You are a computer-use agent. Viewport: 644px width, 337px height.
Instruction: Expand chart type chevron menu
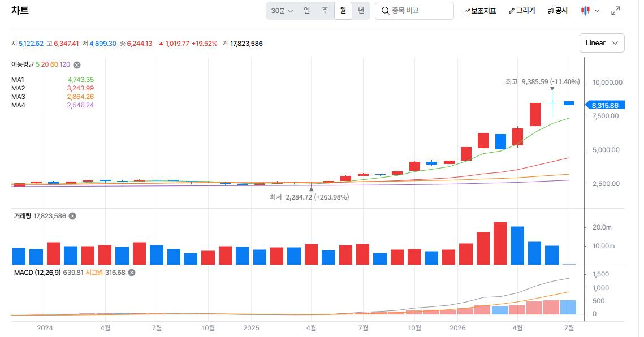(597, 11)
